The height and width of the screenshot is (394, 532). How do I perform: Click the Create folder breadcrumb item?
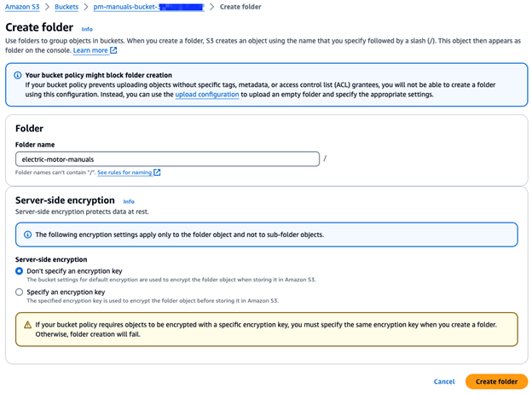click(241, 7)
